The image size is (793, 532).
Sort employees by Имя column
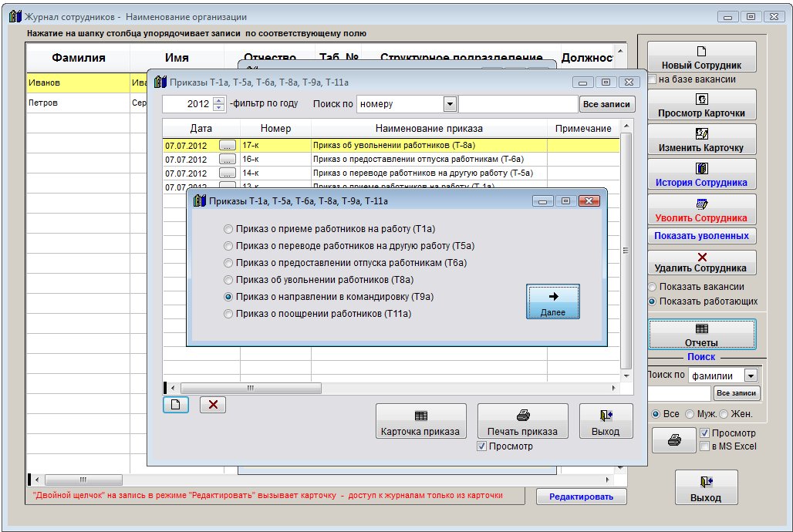177,58
